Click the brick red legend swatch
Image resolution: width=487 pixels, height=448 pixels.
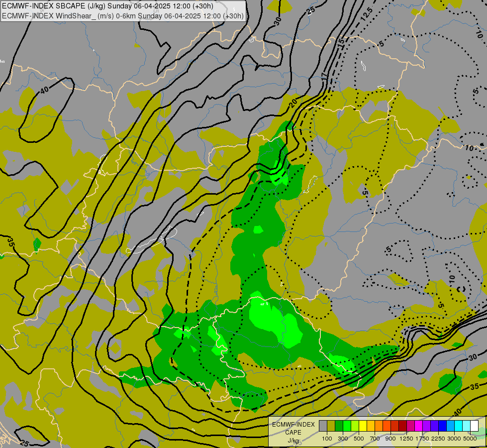point(395,426)
